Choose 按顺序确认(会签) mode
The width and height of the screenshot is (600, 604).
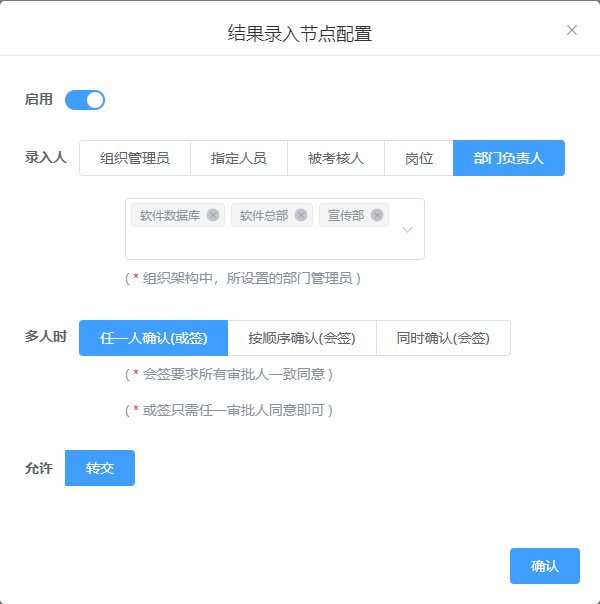coord(302,338)
